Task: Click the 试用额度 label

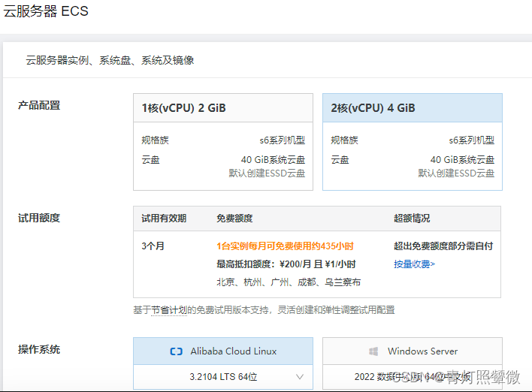Action: pyautogui.click(x=39, y=218)
